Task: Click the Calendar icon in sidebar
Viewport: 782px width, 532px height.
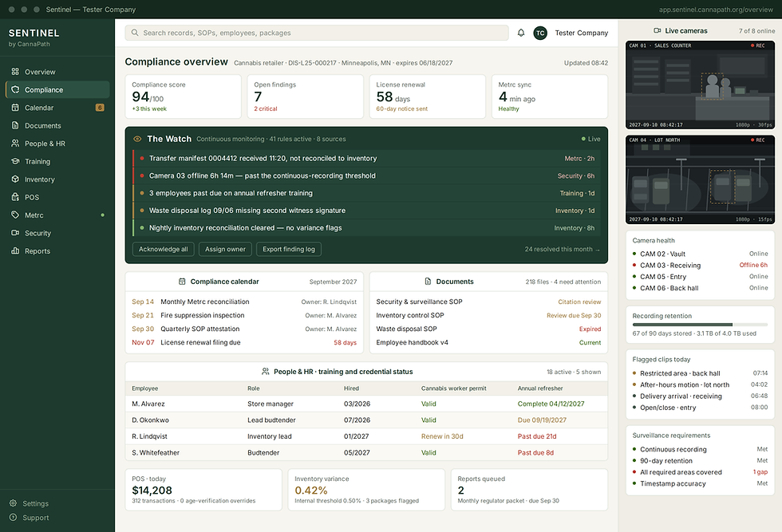Action: click(15, 107)
